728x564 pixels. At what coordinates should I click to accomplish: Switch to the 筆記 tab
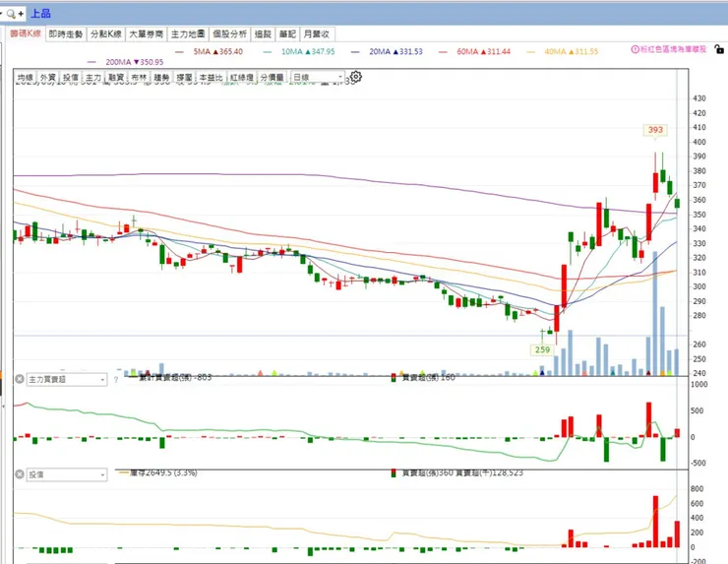[287, 33]
